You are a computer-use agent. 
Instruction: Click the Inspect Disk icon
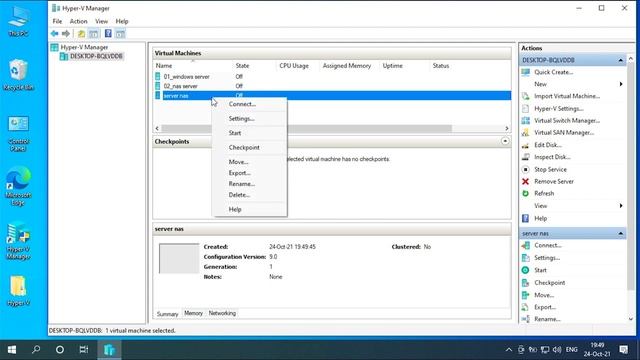coord(526,157)
